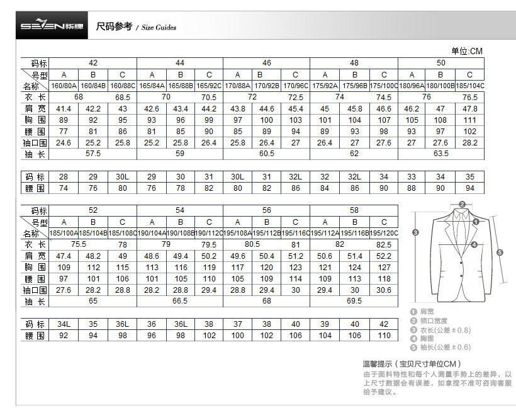The height and width of the screenshot is (420, 516).
Task: Select column header A under size 52
Action: tap(64, 222)
